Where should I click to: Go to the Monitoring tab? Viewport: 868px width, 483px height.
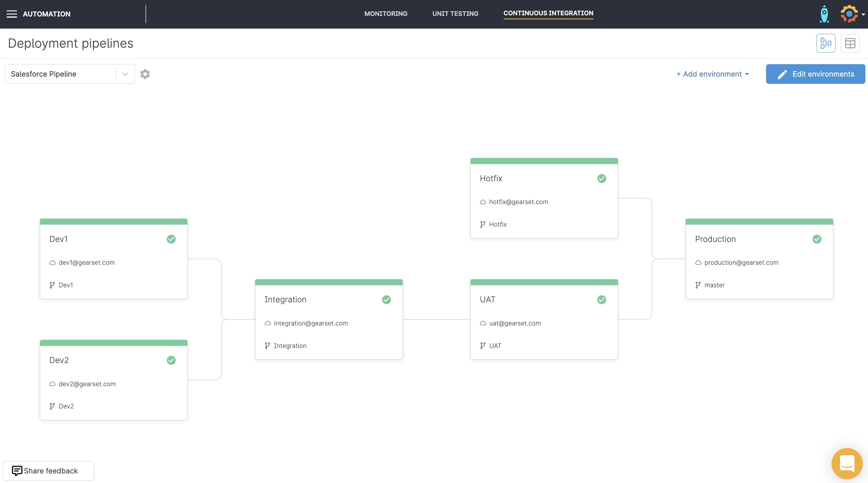coord(385,14)
